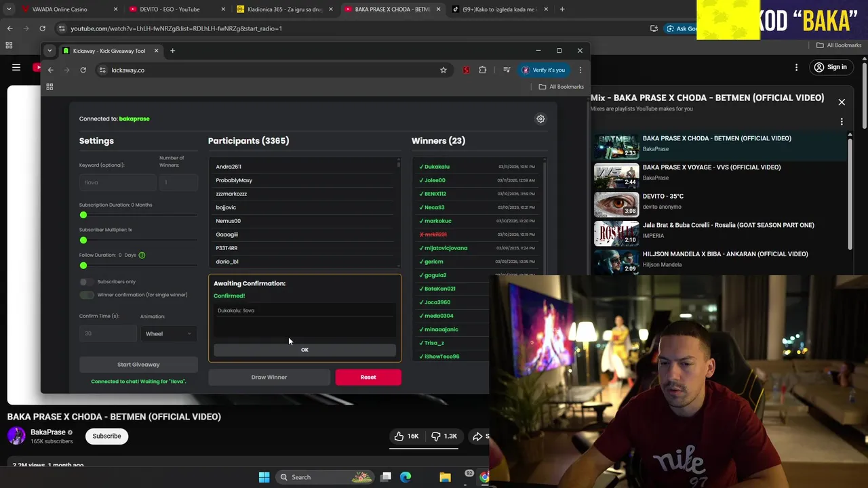Image resolution: width=868 pixels, height=488 pixels.
Task: Open BakaPrase channel avatar
Action: pyautogui.click(x=16, y=436)
